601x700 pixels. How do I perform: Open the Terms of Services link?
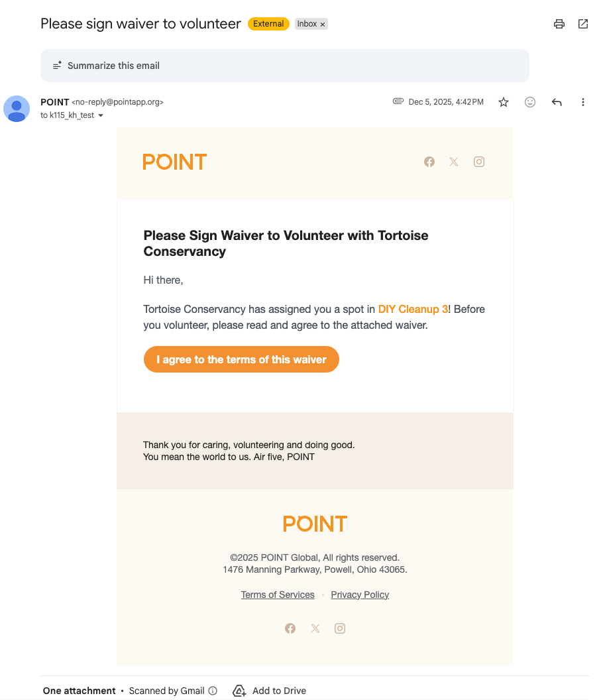[278, 595]
